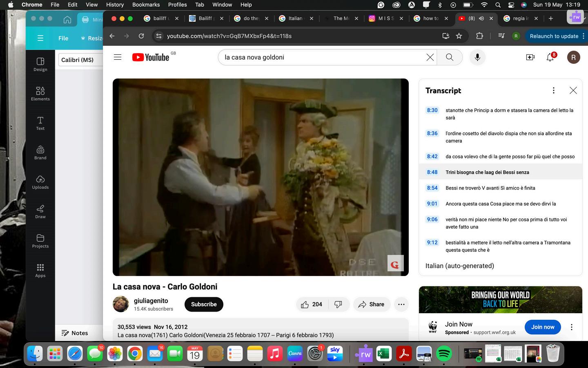This screenshot has height=368, width=588.
Task: Jump to transcript timestamp 8:36
Action: 432,134
